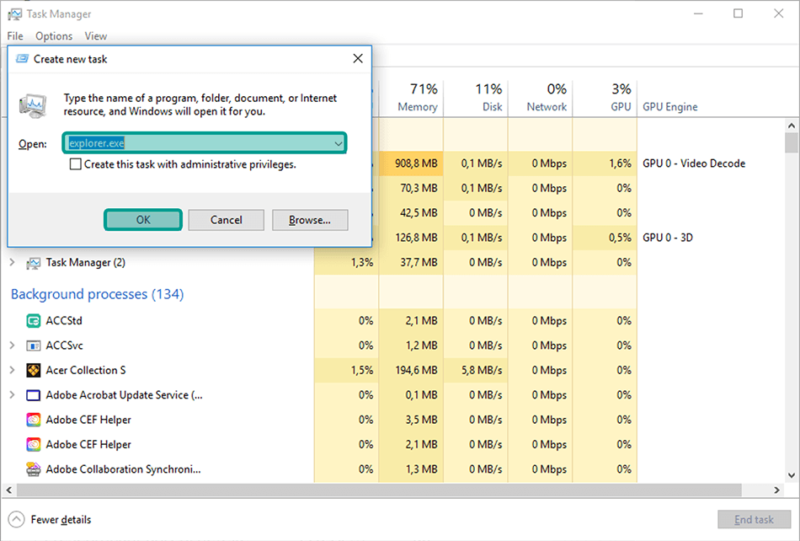The image size is (800, 541).
Task: Select the Background processes (134) heading
Action: (97, 294)
